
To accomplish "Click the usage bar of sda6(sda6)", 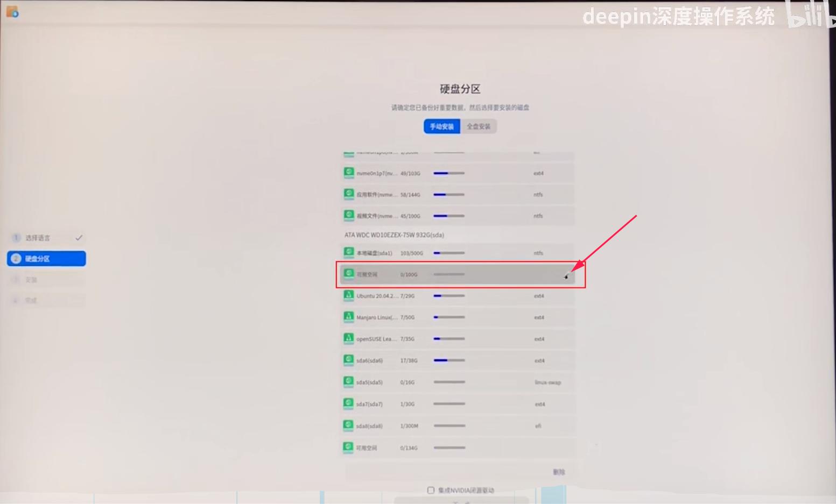I will tap(449, 360).
